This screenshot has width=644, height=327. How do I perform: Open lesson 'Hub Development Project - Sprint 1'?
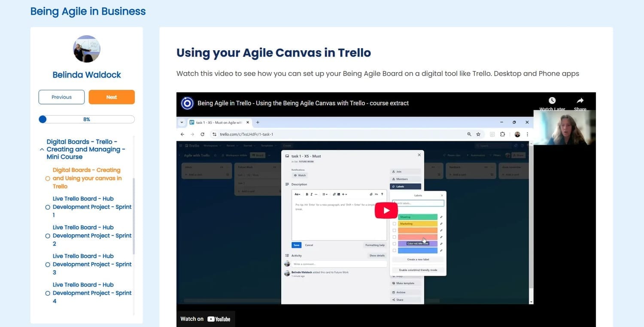pos(92,207)
